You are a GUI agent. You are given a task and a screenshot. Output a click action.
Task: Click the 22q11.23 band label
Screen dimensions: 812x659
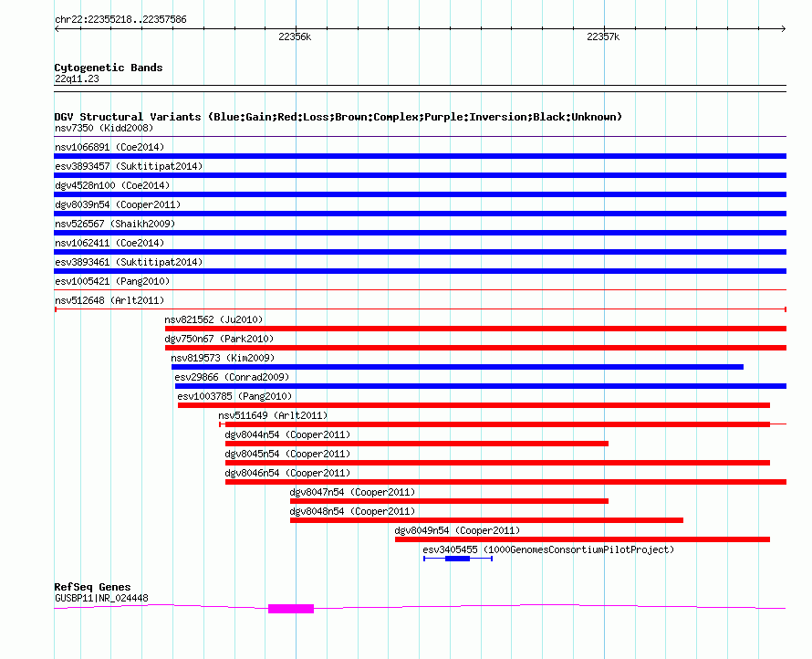click(77, 78)
